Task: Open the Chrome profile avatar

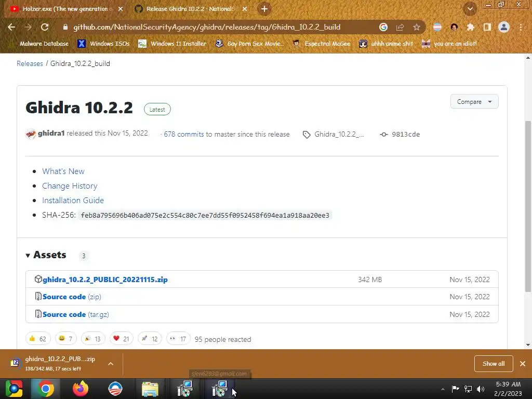Action: click(504, 27)
